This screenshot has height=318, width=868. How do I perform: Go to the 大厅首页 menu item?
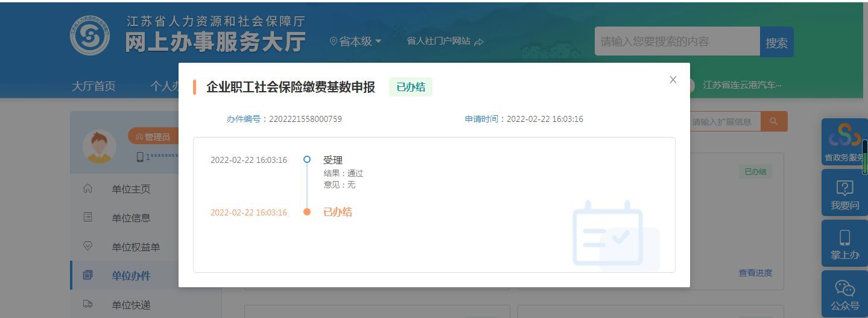(93, 86)
